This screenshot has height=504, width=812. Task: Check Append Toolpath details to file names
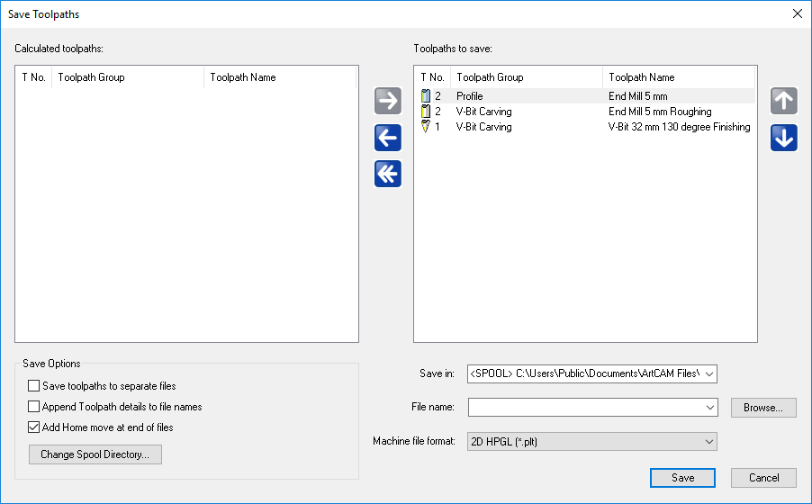point(33,407)
